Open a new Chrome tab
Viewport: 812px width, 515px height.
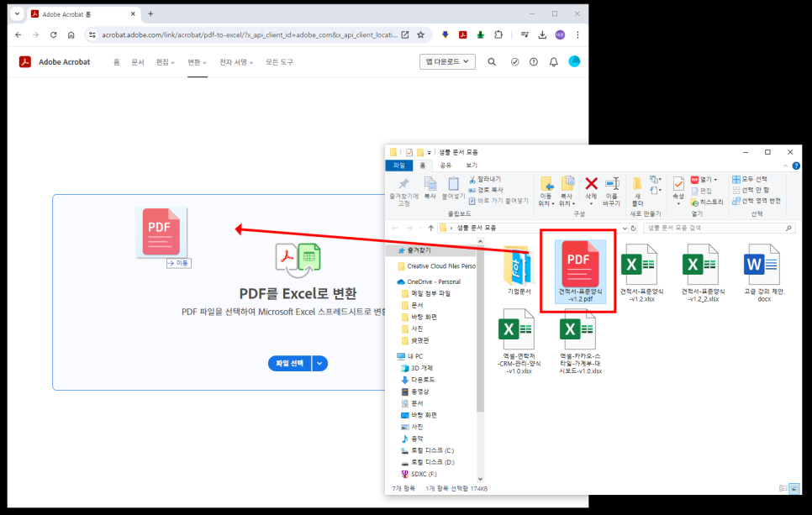point(150,14)
